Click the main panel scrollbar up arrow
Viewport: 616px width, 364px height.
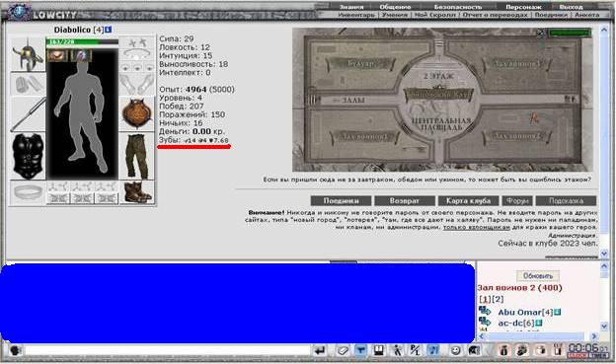tap(604, 30)
